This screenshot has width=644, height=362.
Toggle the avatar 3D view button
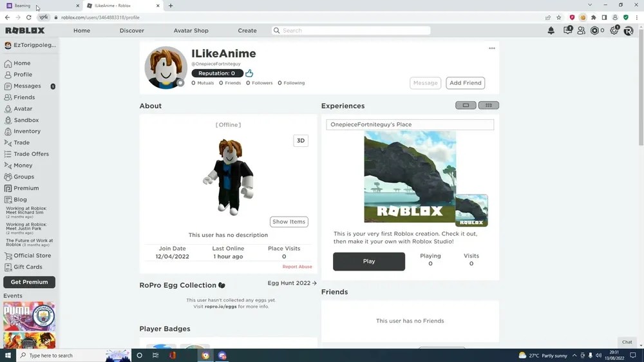(x=301, y=140)
